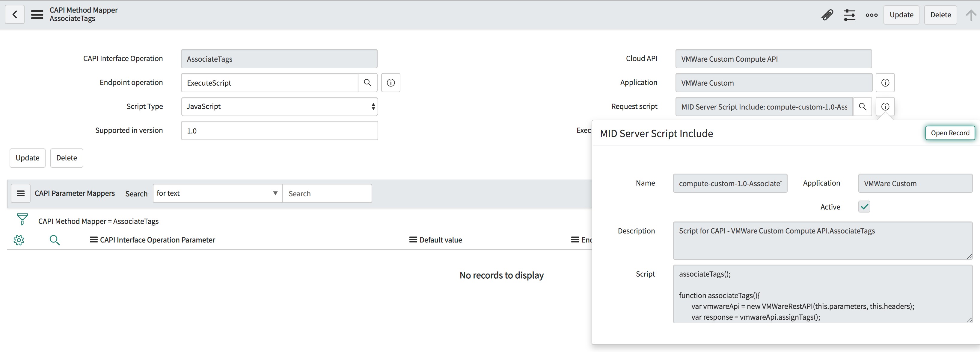
Task: Click the related list Search box
Action: point(327,193)
